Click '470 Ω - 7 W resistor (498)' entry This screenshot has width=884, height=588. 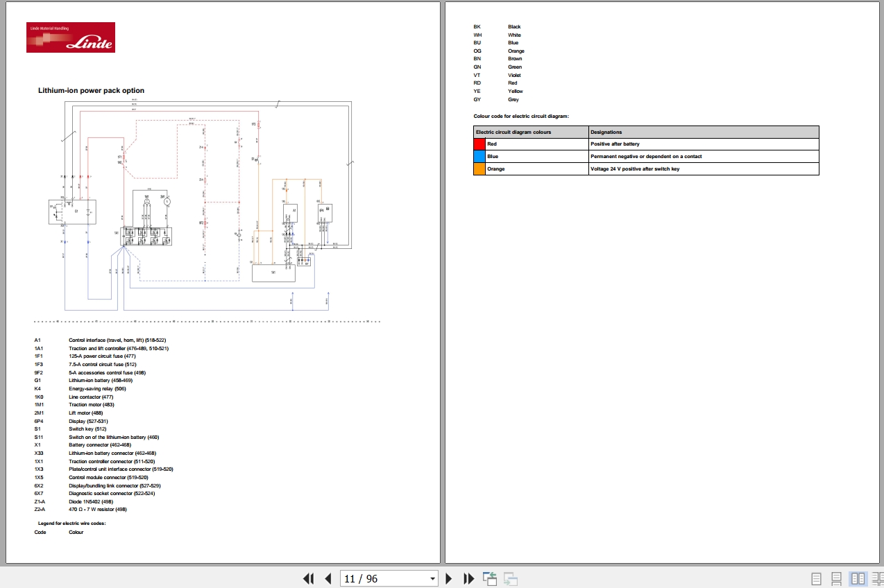point(98,510)
